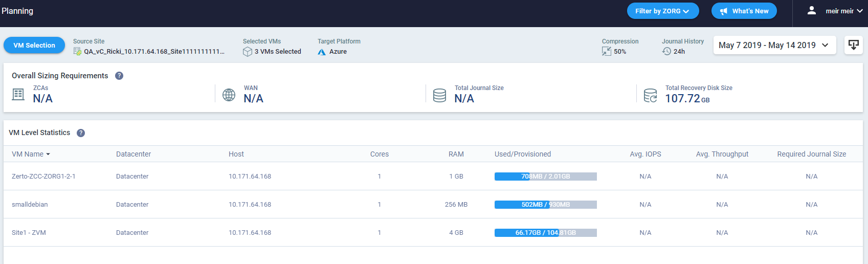Click the Azure target platform icon
This screenshot has width=868, height=264.
(322, 52)
